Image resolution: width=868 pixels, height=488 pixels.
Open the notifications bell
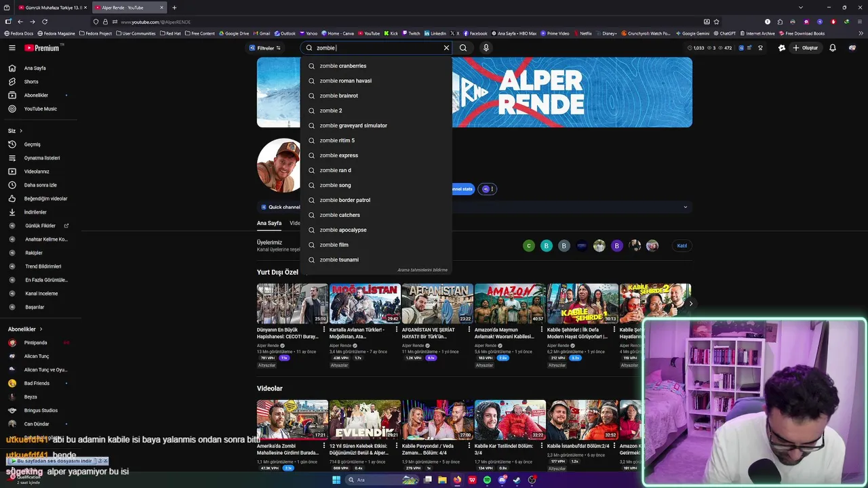click(833, 48)
